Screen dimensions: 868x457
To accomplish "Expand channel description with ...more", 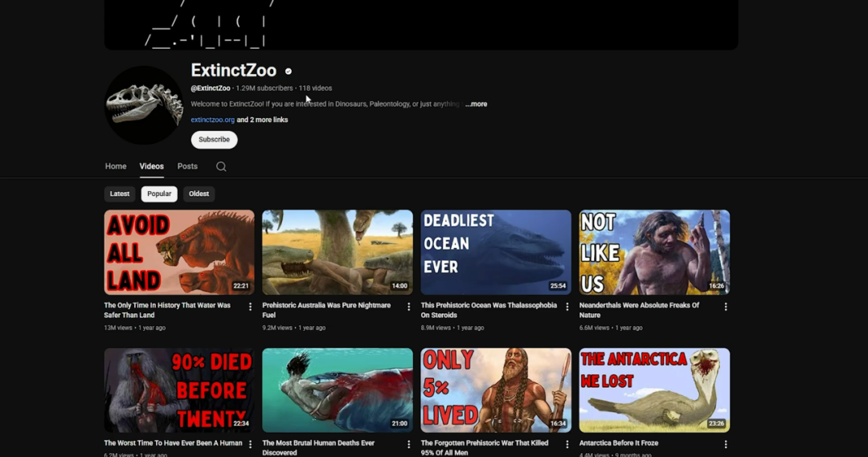I will pos(476,104).
